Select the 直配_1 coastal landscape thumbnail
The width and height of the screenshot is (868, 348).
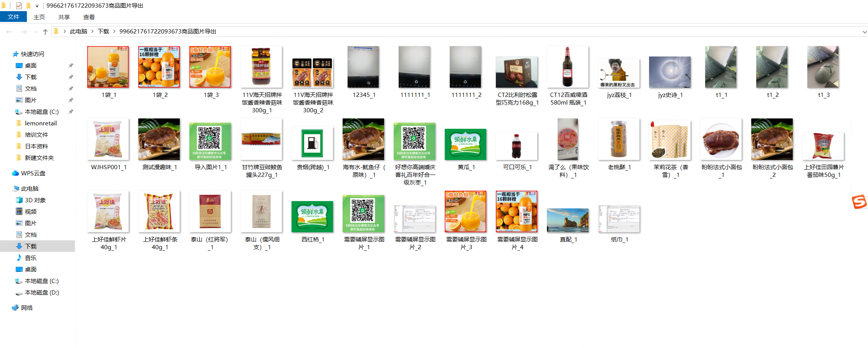point(568,220)
